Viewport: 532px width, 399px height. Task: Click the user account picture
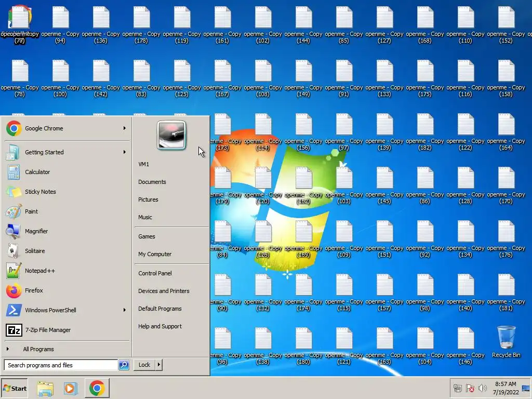pyautogui.click(x=171, y=135)
